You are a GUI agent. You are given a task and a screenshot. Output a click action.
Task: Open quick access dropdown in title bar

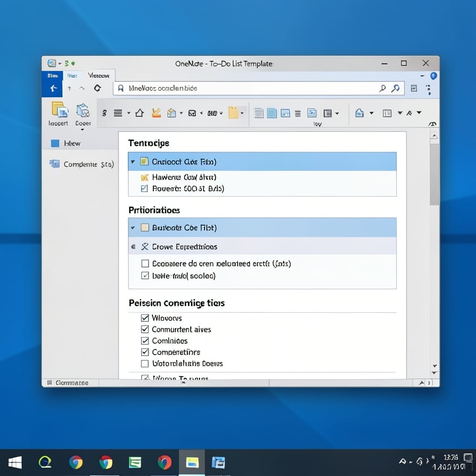pyautogui.click(x=60, y=63)
